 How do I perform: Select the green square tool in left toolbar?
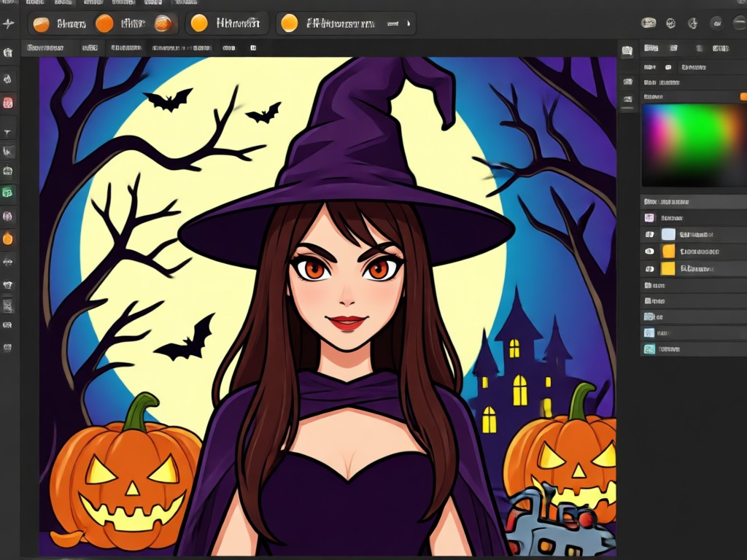click(7, 192)
